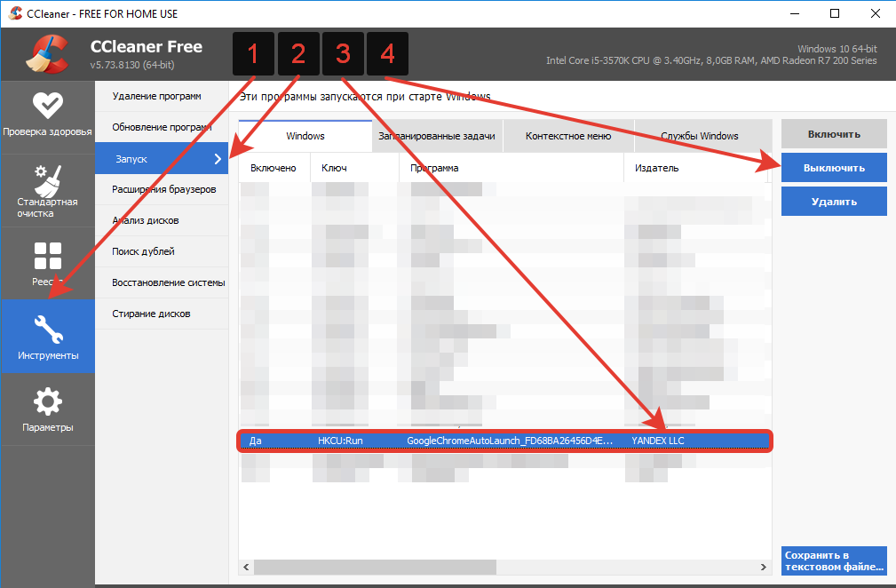Click Сохранить в текстовом файле button
This screenshot has height=588, width=896.
coord(834,560)
